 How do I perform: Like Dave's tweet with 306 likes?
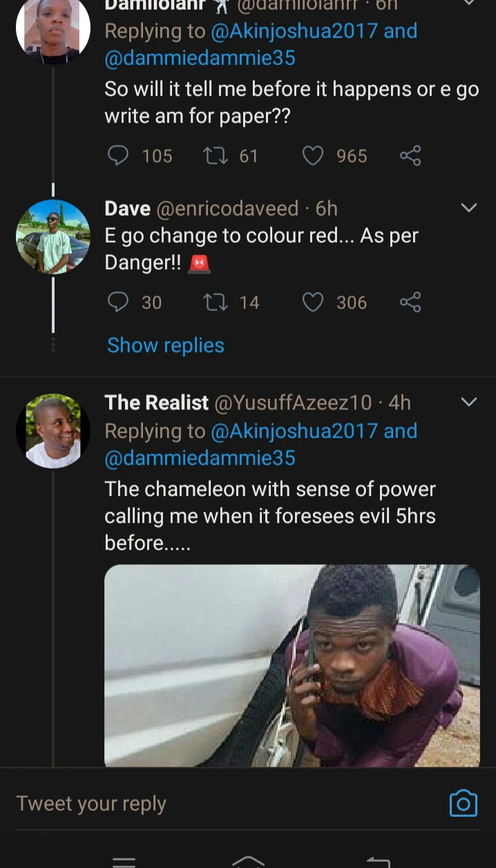(x=313, y=302)
